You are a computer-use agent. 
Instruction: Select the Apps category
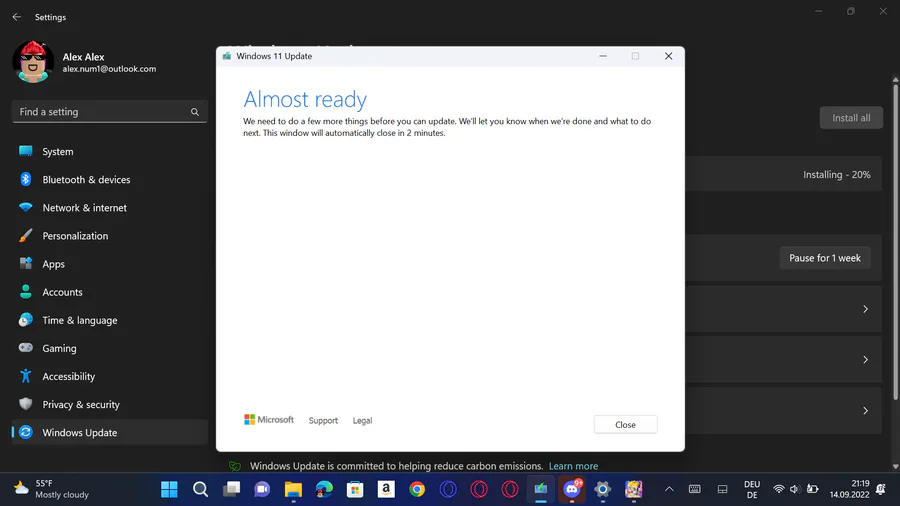(110, 264)
